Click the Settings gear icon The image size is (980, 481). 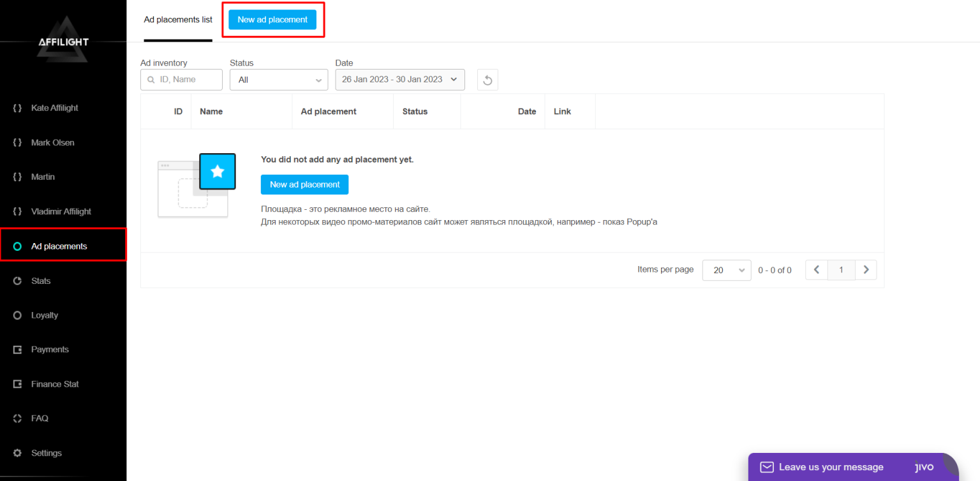point(17,453)
